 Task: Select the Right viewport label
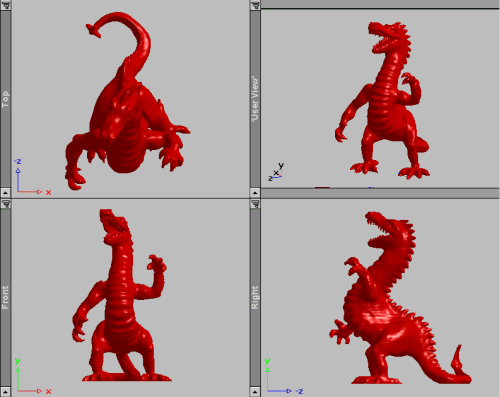(x=255, y=297)
